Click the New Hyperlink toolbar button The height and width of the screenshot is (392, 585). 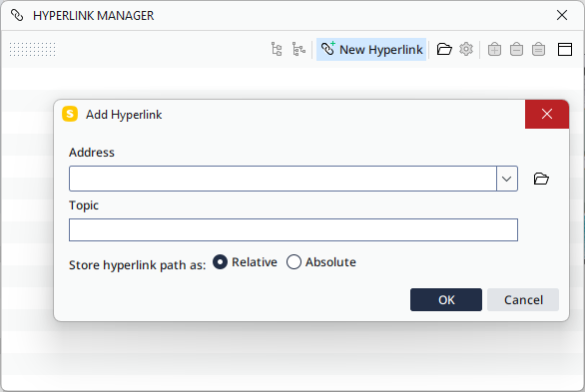pos(371,49)
